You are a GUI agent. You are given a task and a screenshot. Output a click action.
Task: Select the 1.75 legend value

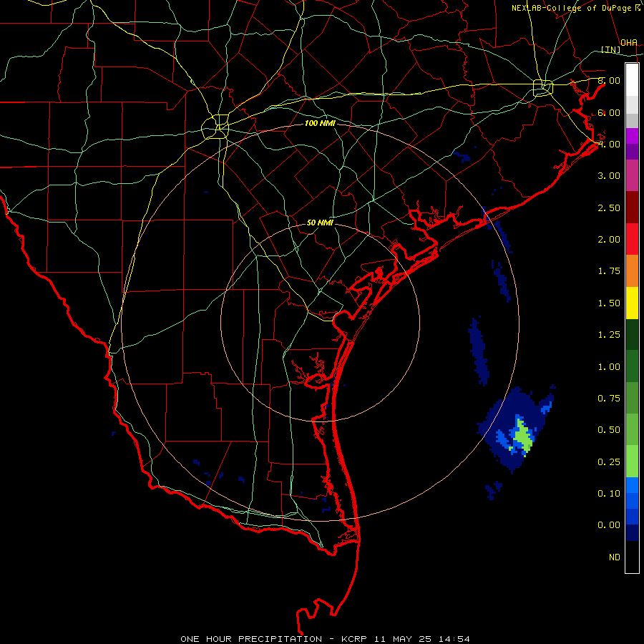click(x=609, y=271)
